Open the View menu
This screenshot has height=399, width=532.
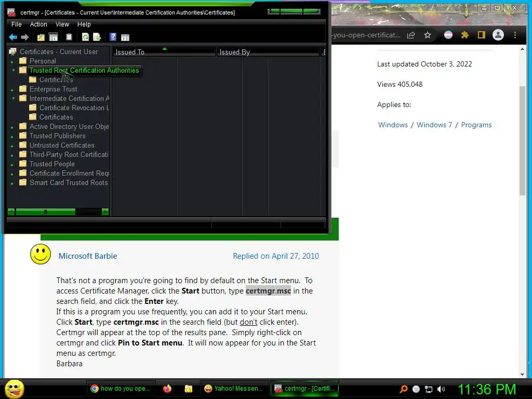tap(62, 24)
